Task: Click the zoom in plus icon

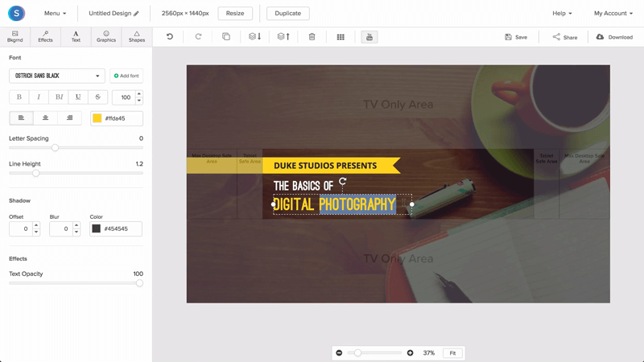Action: (x=410, y=353)
